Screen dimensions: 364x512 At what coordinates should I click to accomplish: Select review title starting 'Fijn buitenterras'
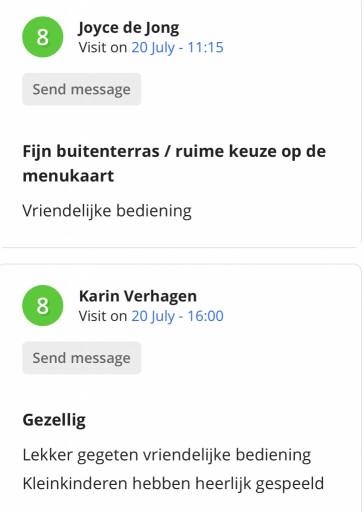click(x=174, y=163)
